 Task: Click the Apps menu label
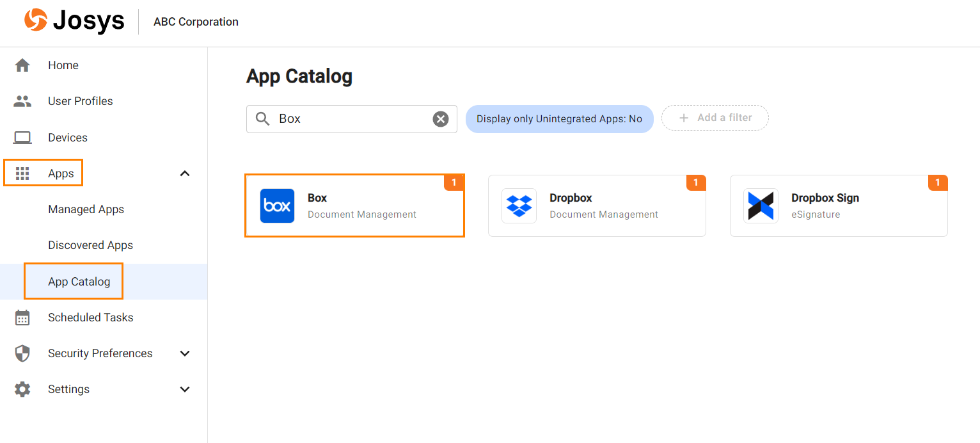point(61,173)
